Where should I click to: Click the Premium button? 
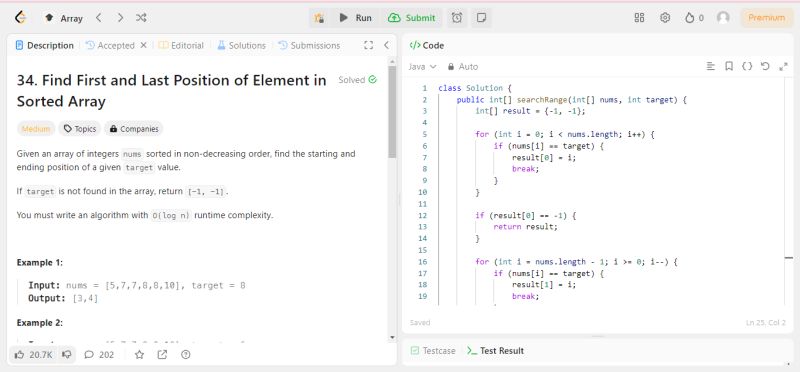point(766,18)
